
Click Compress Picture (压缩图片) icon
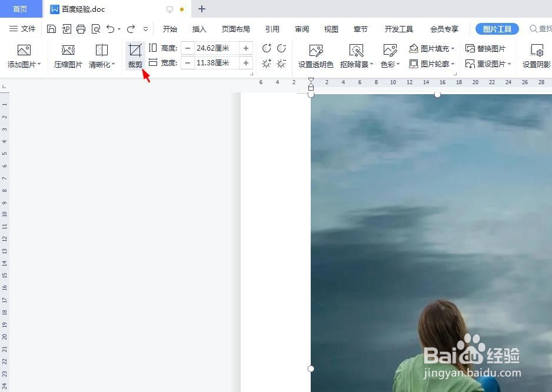[x=68, y=51]
